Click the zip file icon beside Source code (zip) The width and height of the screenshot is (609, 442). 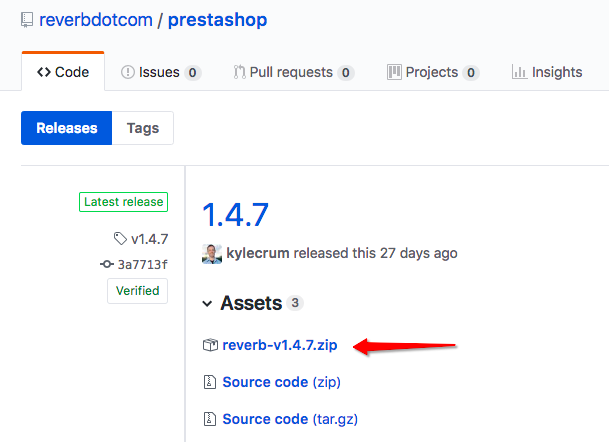(x=210, y=382)
